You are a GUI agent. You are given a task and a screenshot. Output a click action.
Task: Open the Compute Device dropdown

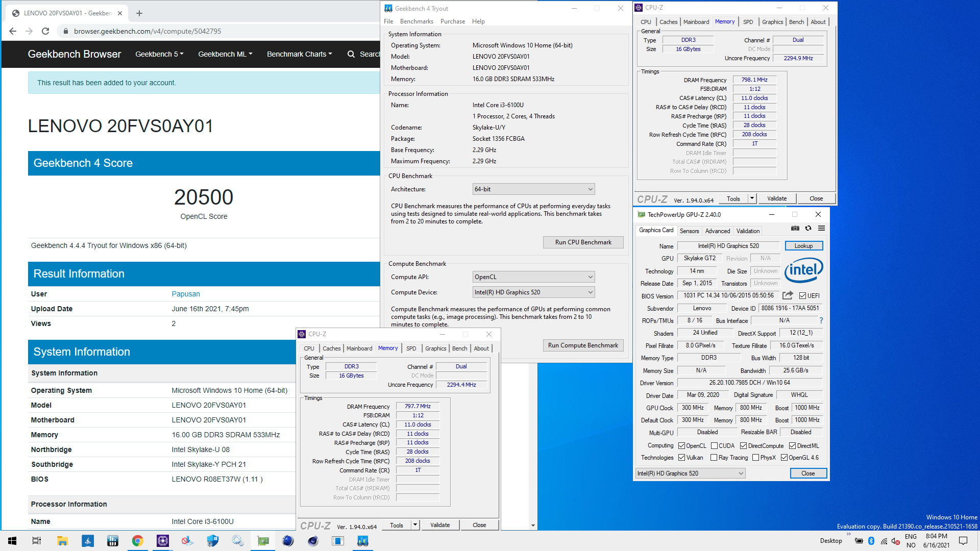click(534, 292)
